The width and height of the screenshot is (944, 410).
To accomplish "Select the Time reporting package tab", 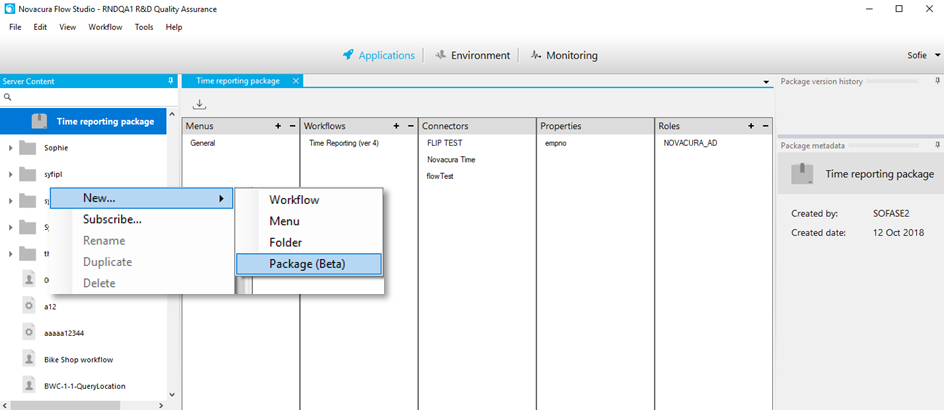I will point(237,81).
